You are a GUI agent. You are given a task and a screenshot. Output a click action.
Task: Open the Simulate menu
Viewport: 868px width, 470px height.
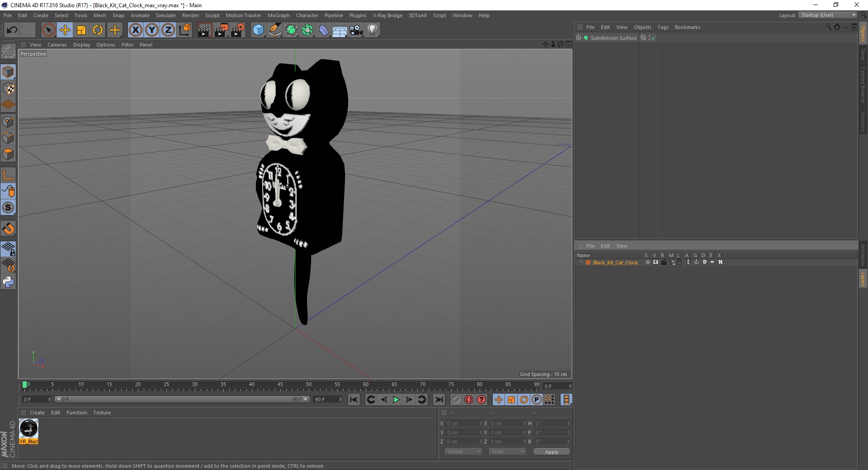click(x=166, y=15)
